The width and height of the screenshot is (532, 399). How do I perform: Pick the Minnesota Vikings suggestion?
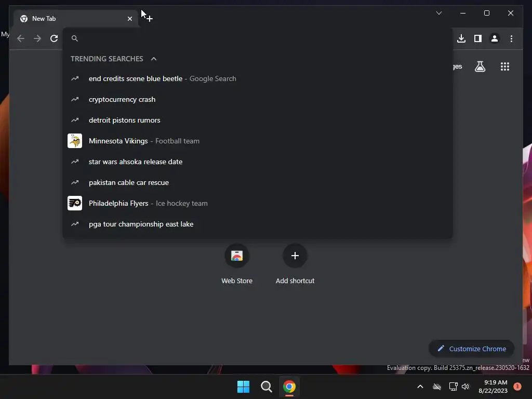258,141
